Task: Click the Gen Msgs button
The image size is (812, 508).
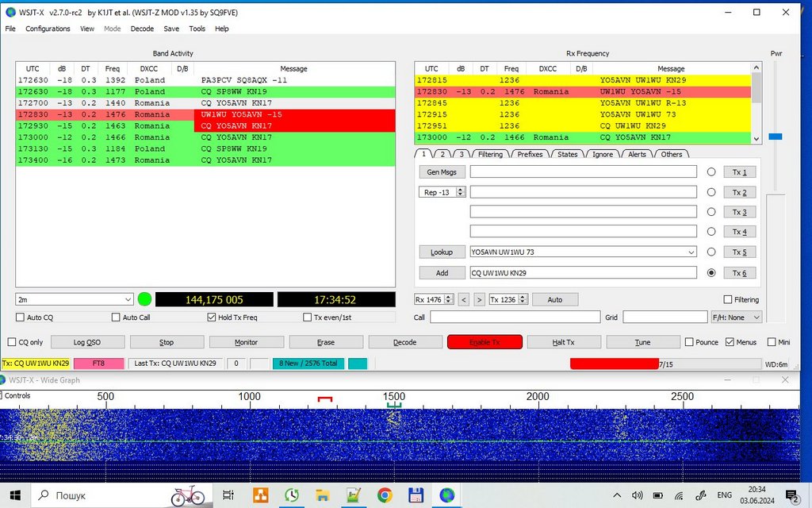Action: click(442, 172)
